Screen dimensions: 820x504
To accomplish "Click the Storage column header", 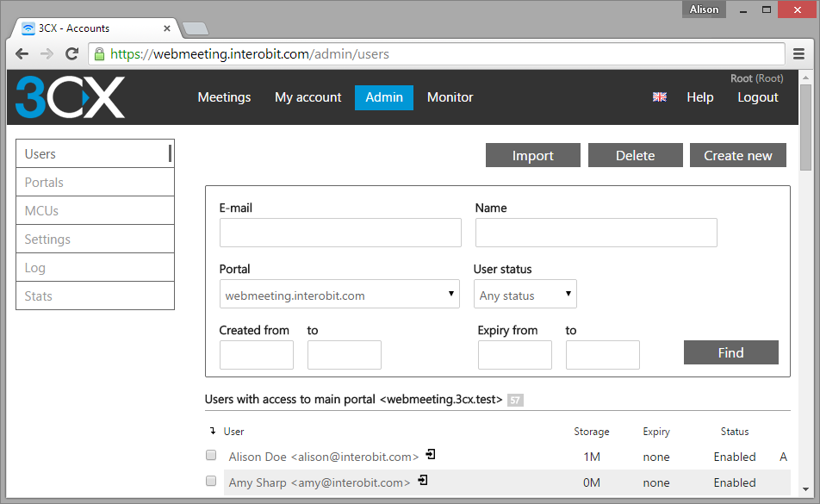I will 592,432.
